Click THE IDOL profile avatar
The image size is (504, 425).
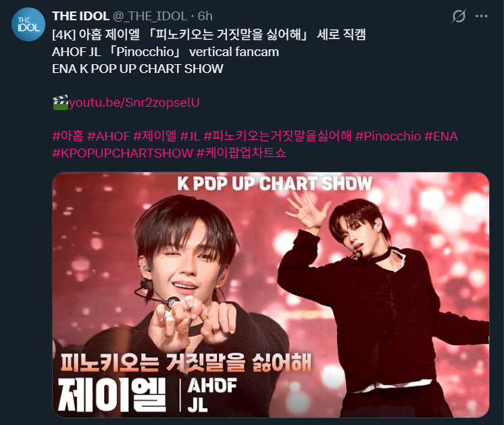(x=28, y=24)
